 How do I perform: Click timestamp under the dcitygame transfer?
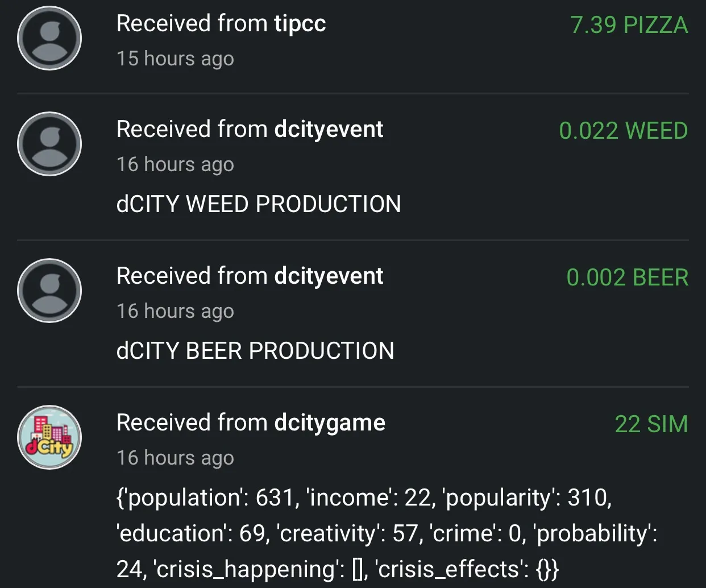click(175, 458)
